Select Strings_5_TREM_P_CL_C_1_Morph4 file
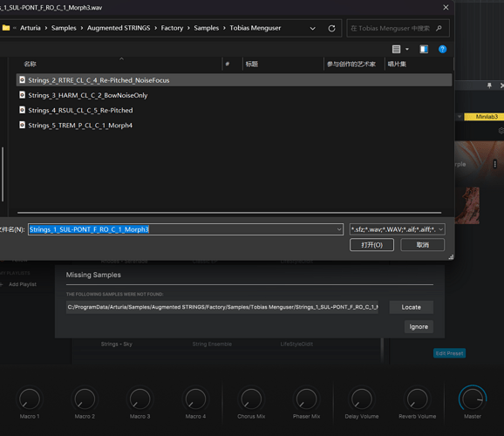 coord(80,125)
